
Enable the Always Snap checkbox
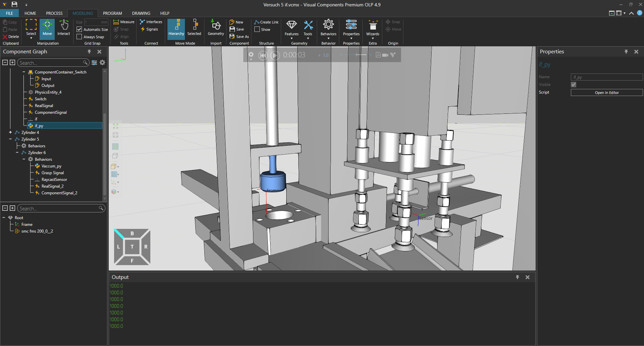79,37
